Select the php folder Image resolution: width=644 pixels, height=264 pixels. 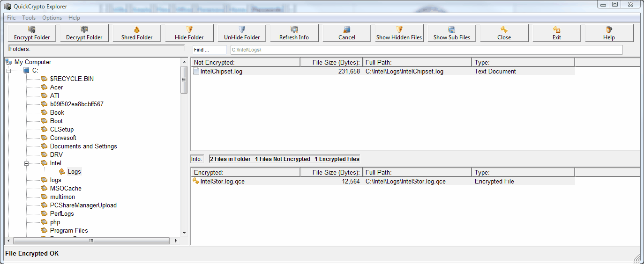pyautogui.click(x=55, y=222)
